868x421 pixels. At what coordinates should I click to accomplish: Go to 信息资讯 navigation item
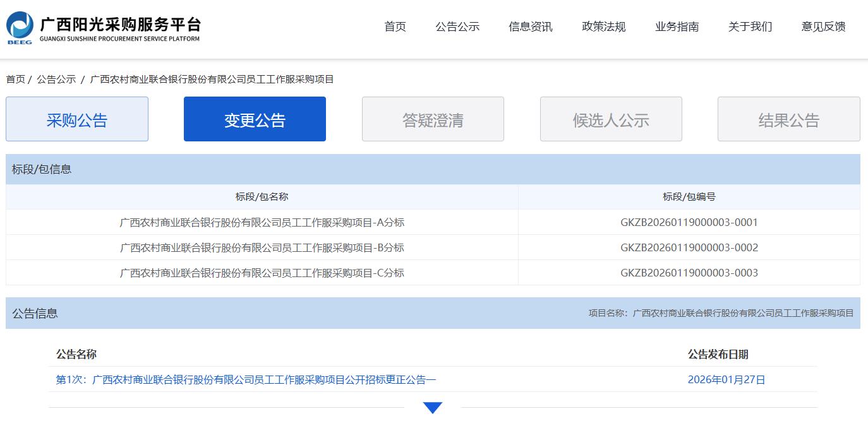(x=531, y=27)
